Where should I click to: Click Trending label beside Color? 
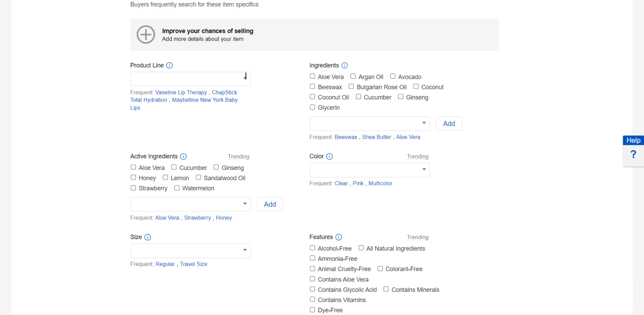click(418, 156)
